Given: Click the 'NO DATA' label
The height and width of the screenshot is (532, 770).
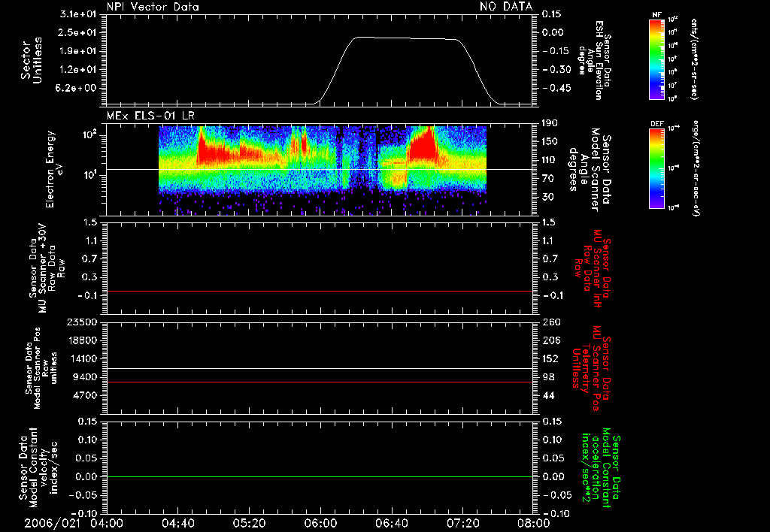Looking at the screenshot, I should tap(506, 6).
